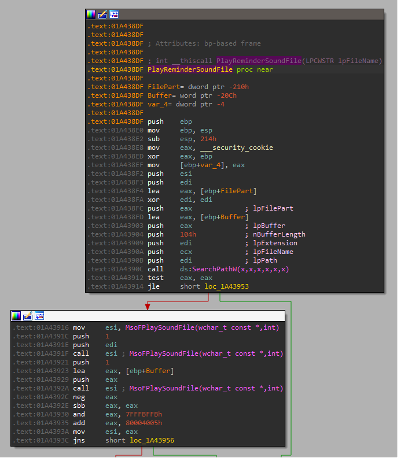Click the 'loc_1A43953' jump label
Screen dimensions: 398x458
coord(227,286)
